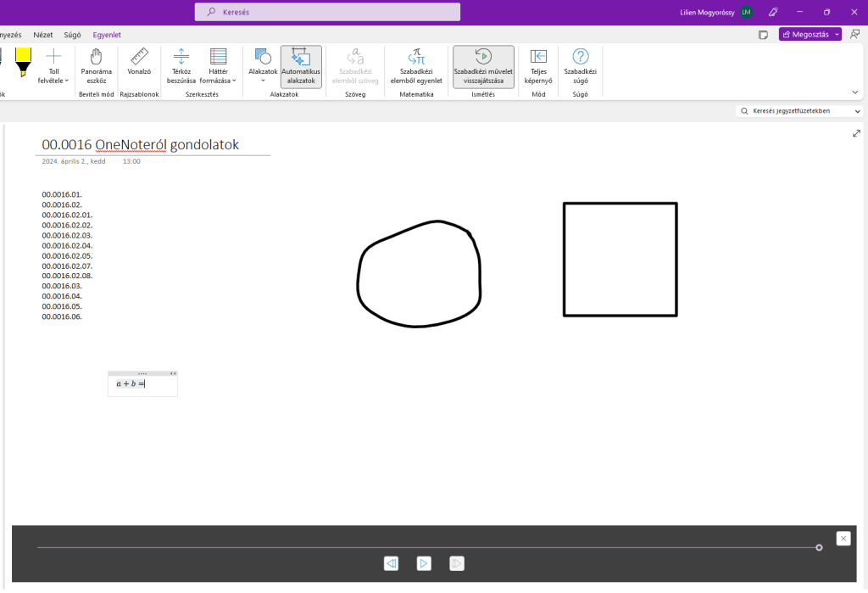Screen dimensions: 868x593
Task: Select the Panoráma eszköz hand tool
Action: [96, 65]
